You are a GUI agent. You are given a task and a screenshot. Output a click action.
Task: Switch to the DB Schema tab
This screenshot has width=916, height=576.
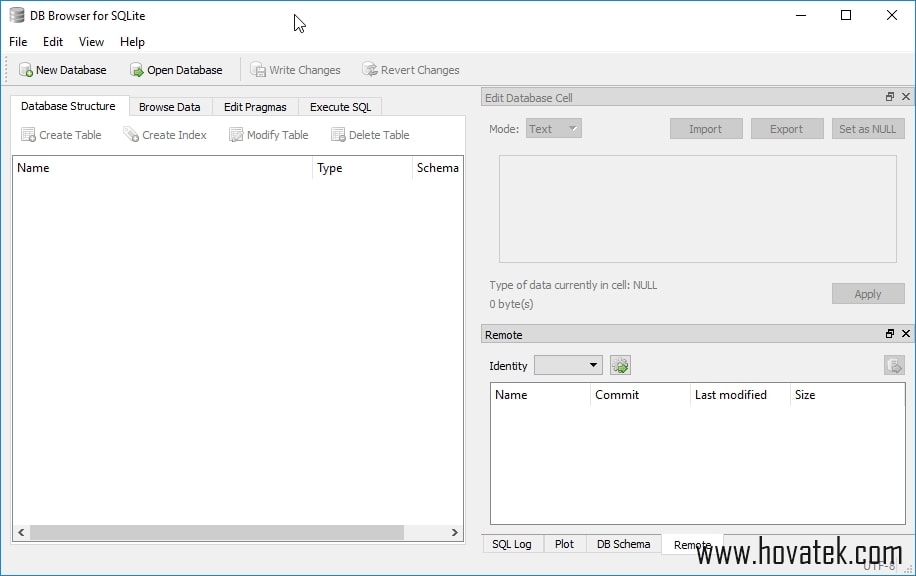click(623, 544)
